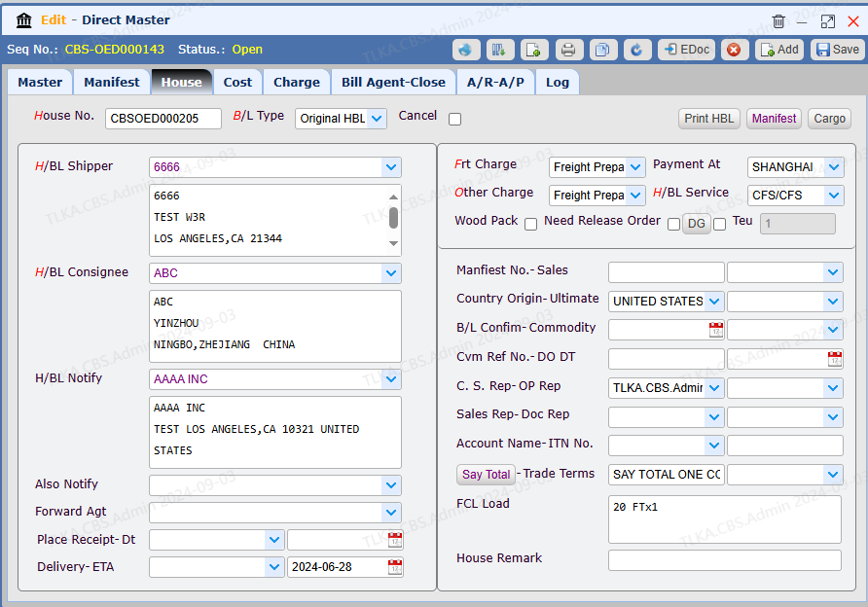Image resolution: width=868 pixels, height=607 pixels.
Task: Expand the H/BL Notify dropdown
Action: pyautogui.click(x=391, y=379)
